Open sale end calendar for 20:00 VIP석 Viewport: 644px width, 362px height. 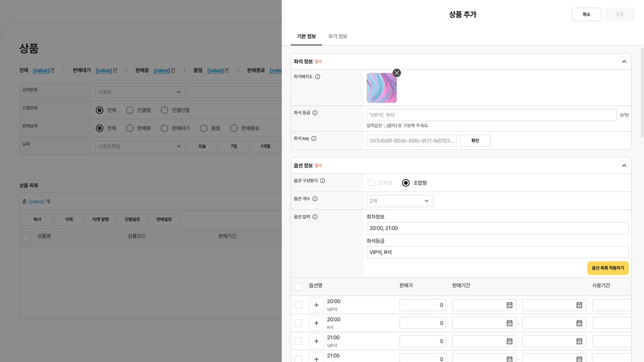pyautogui.click(x=579, y=305)
